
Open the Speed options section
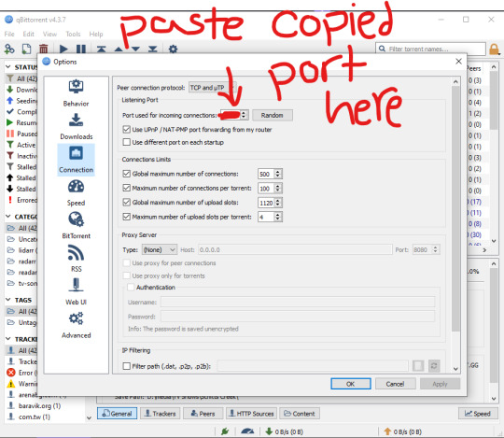(x=76, y=192)
